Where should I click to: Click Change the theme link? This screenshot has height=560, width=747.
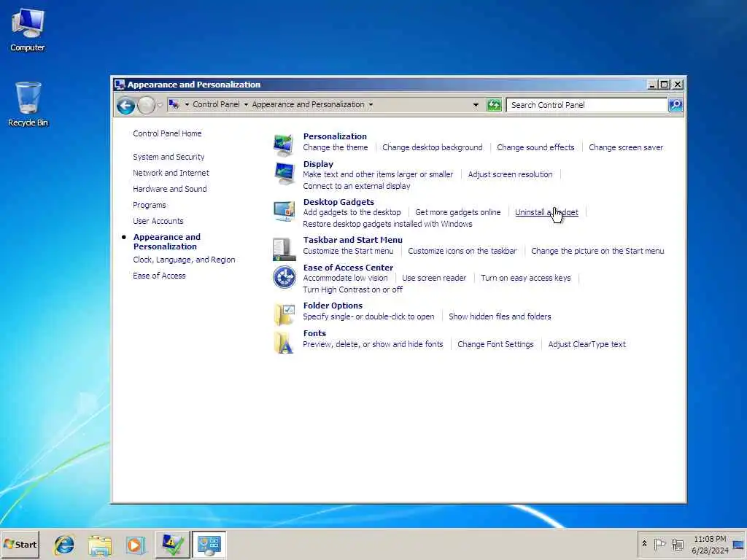[336, 147]
